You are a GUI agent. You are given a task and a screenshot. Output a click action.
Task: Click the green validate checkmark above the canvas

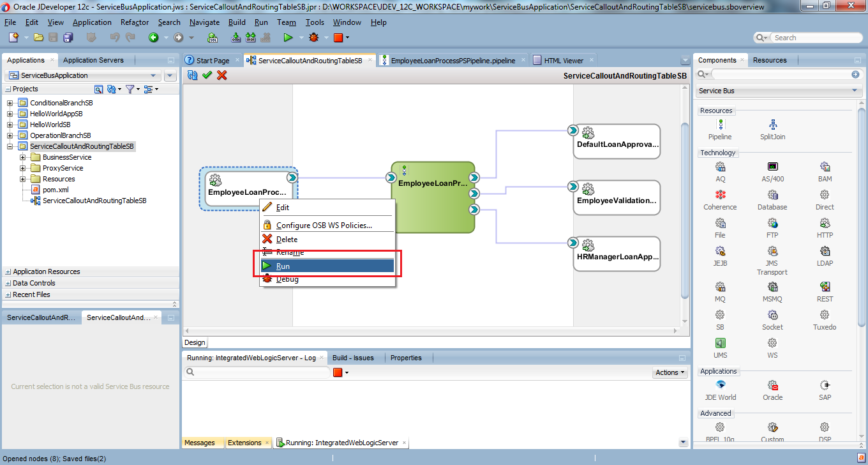pos(207,75)
